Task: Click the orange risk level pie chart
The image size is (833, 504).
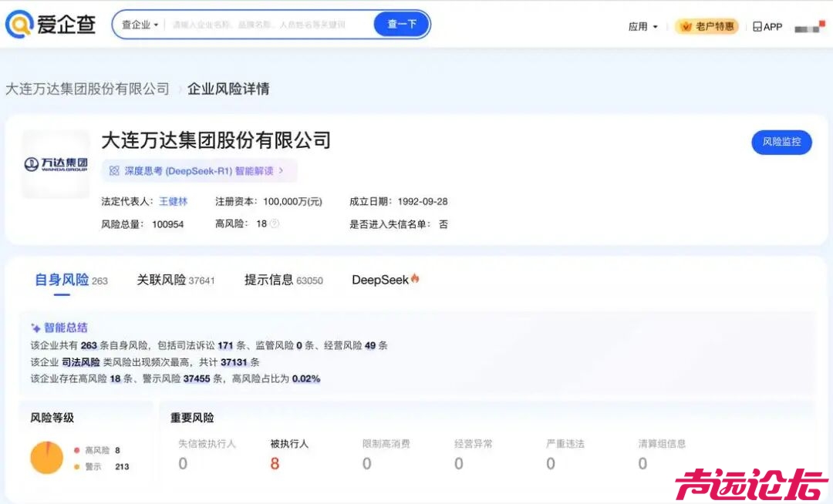Action: [x=47, y=457]
